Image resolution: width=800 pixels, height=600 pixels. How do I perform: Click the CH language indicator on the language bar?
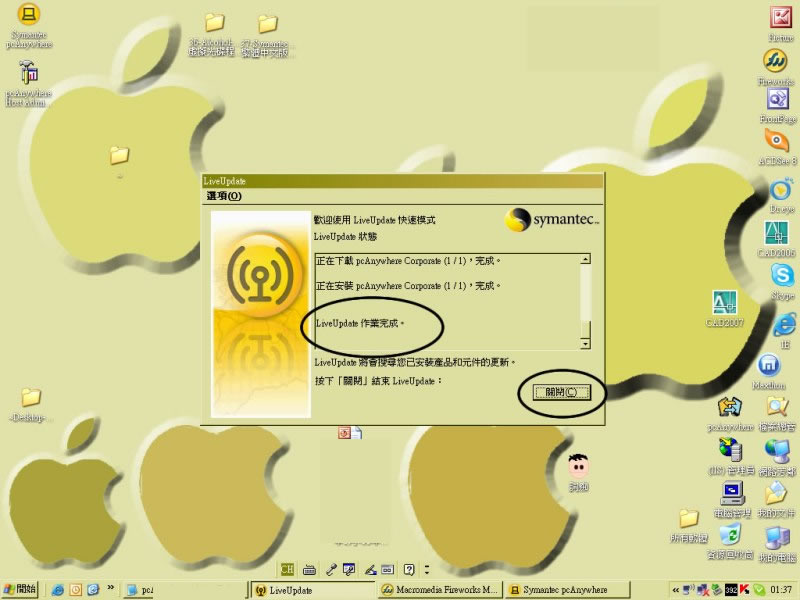[288, 569]
